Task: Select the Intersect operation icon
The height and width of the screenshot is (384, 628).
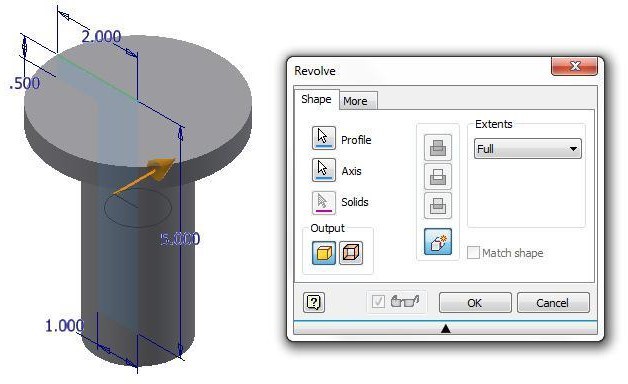Action: [x=438, y=206]
